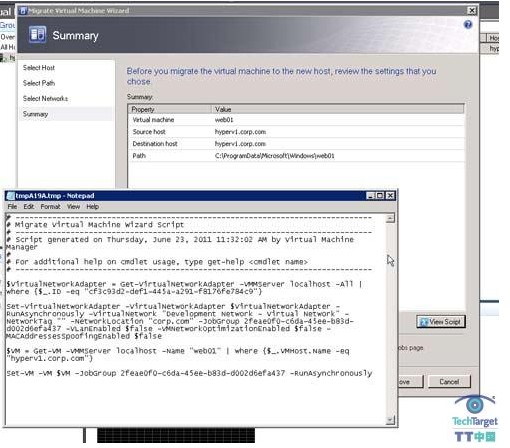Open the Help menu in Notepad
This screenshot has width=510, height=448.
[x=93, y=207]
